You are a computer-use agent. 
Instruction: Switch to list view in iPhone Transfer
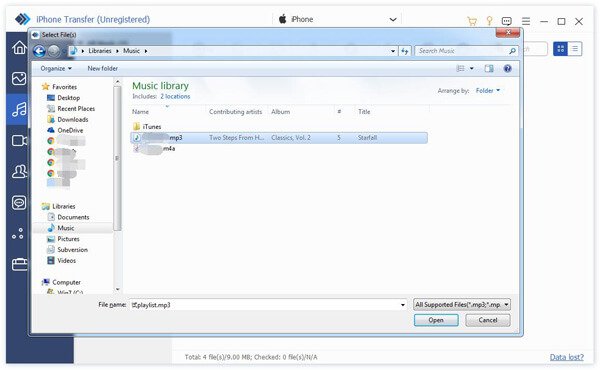[x=575, y=49]
